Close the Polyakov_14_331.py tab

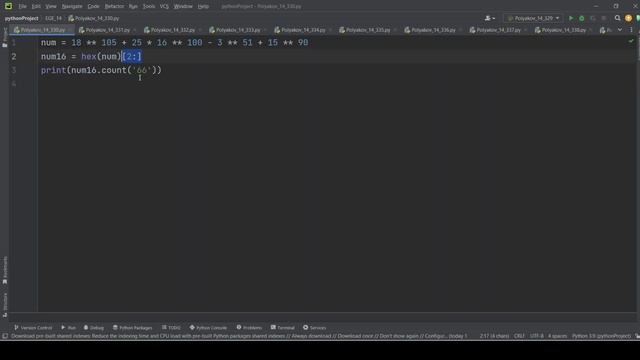(135, 30)
